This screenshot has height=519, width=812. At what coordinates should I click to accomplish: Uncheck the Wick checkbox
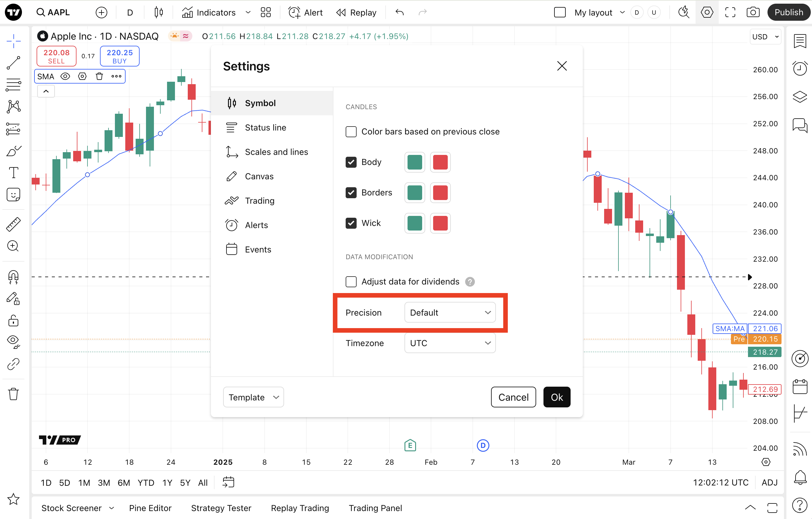tap(351, 223)
